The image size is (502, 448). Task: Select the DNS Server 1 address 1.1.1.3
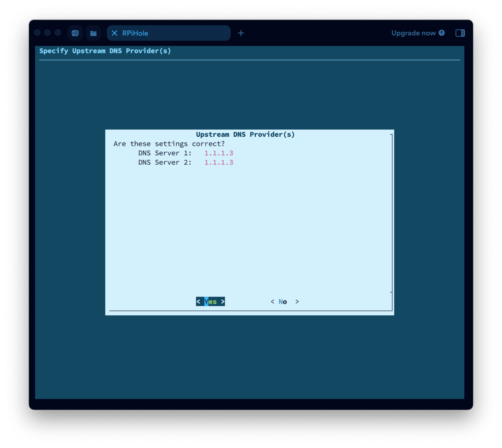[x=219, y=153]
